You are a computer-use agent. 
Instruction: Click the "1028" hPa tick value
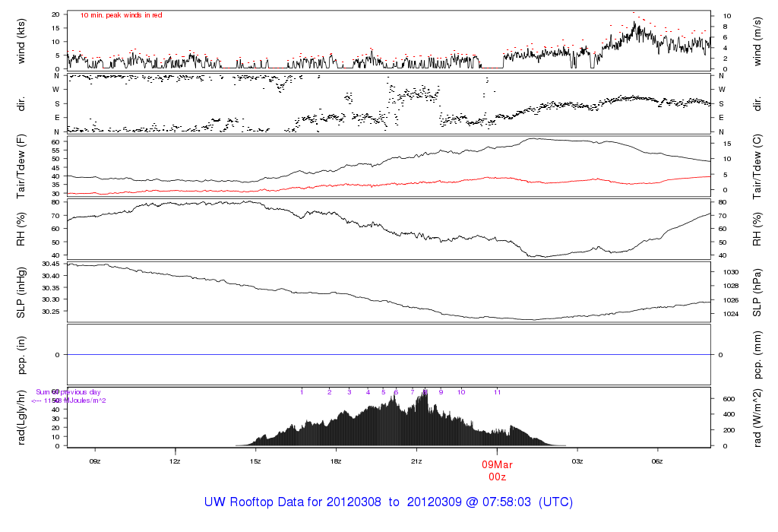coord(731,286)
